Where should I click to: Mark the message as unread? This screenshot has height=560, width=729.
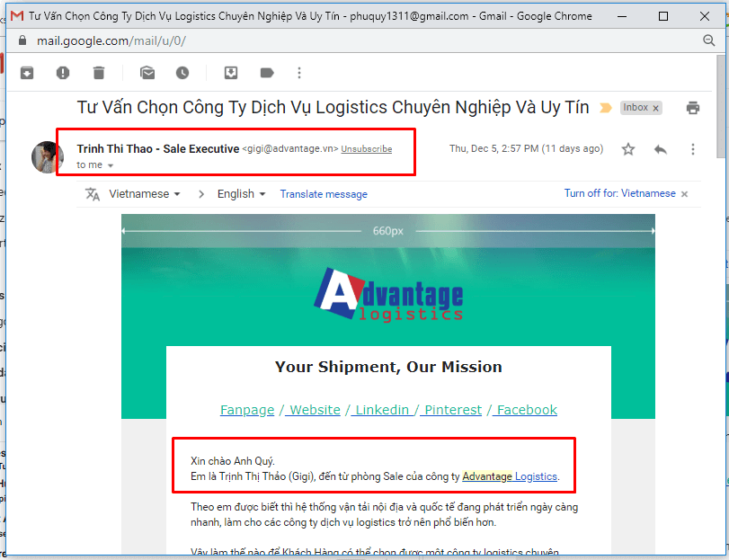click(147, 73)
